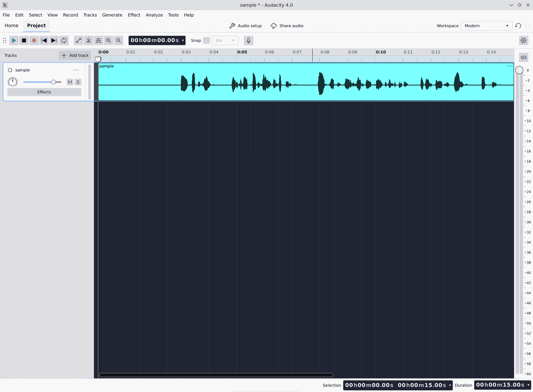The height and width of the screenshot is (392, 533).
Task: Open the Generate menu
Action: click(112, 15)
